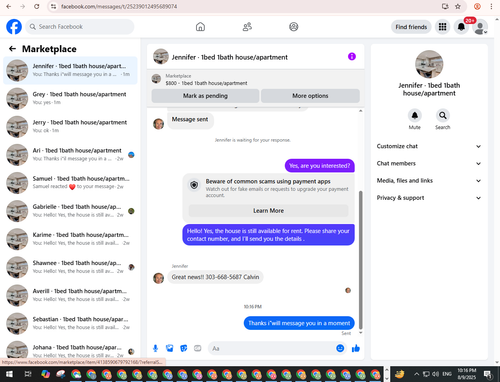Open Windows notification center icon
The image size is (500, 382).
[488, 374]
